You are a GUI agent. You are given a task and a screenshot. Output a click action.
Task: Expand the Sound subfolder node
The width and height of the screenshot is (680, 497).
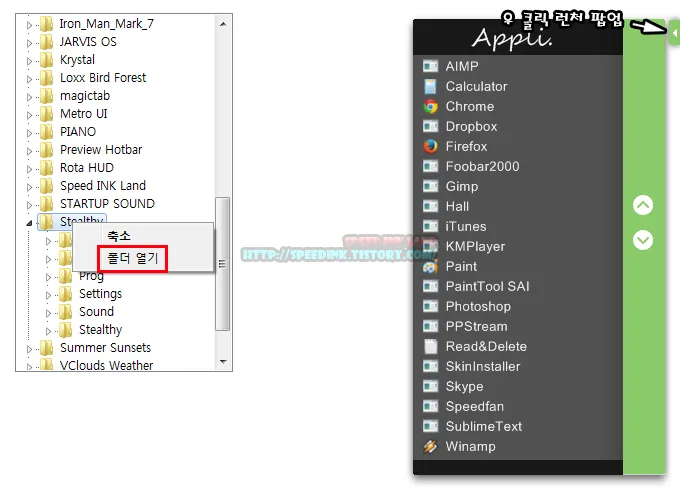(48, 313)
